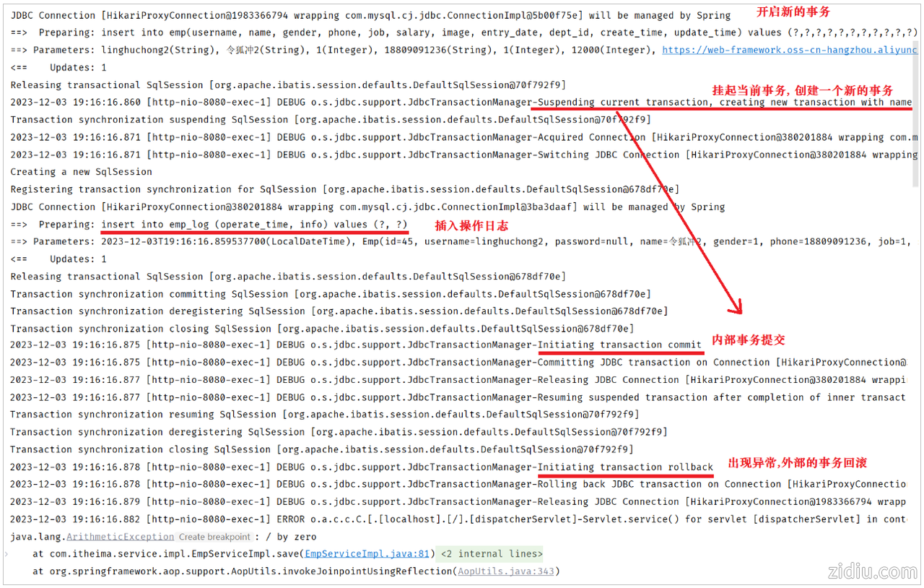Click the EmpServiceImpl.java:81 stack trace link
The width and height of the screenshot is (924, 588).
click(x=367, y=554)
